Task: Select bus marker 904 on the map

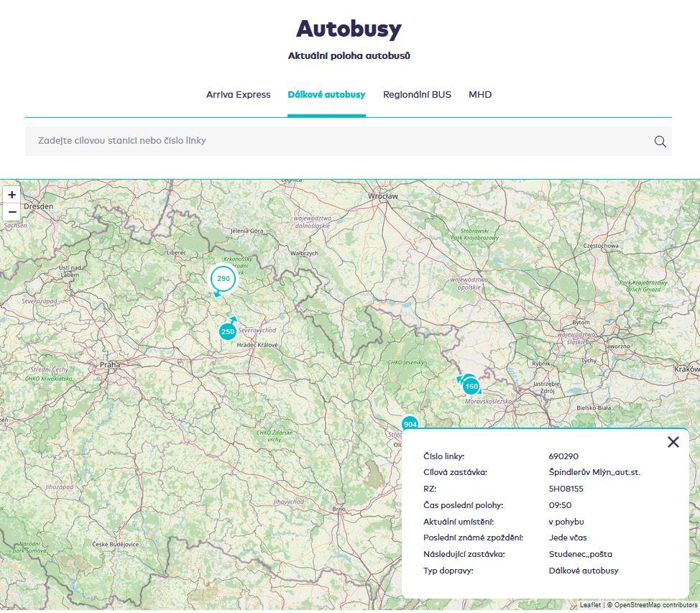Action: click(x=410, y=424)
